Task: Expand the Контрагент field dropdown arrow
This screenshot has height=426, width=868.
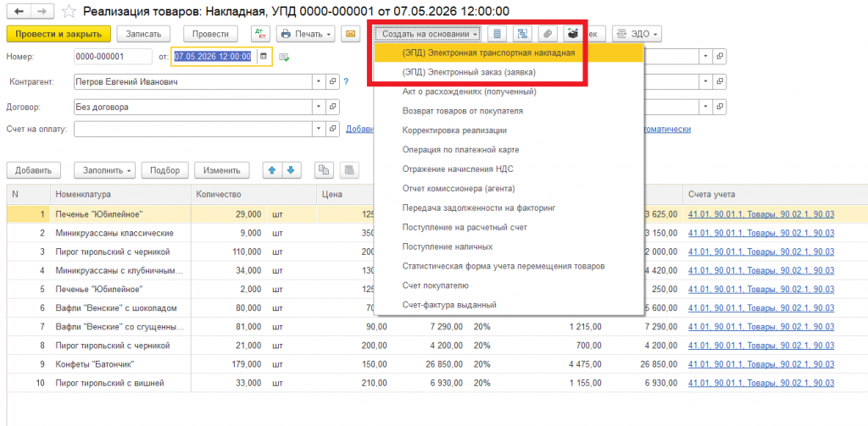Action: (319, 82)
